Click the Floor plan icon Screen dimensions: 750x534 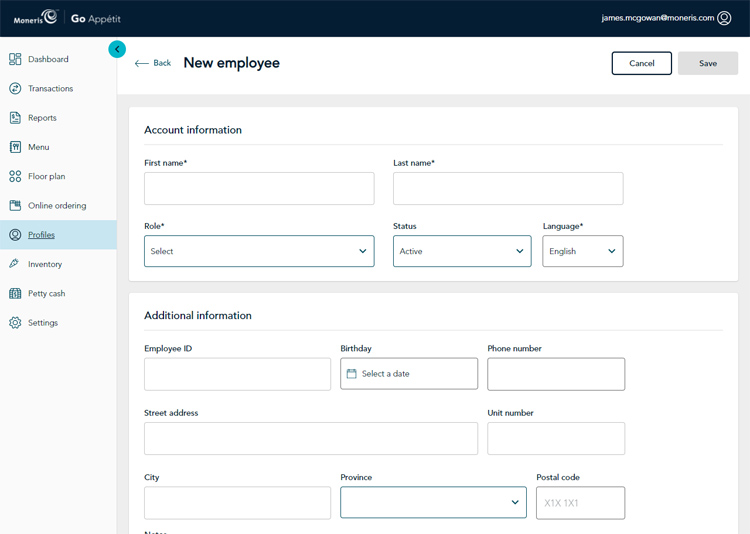click(x=15, y=176)
